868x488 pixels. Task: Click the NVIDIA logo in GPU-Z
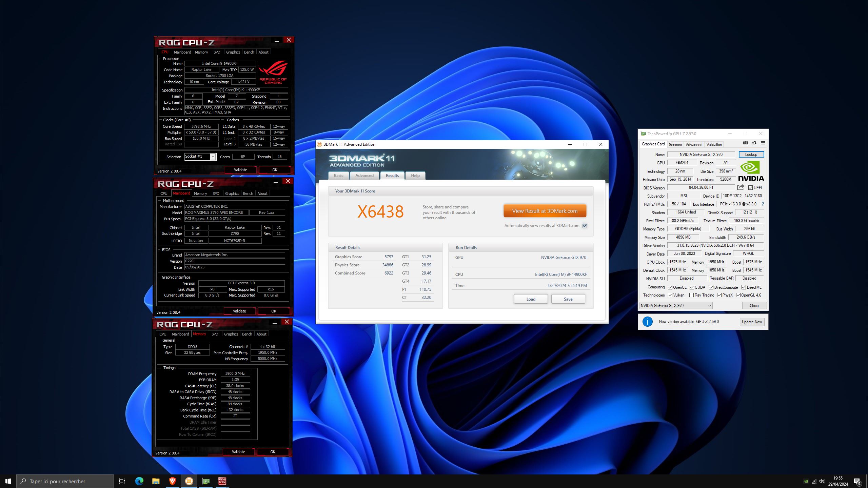pos(751,171)
